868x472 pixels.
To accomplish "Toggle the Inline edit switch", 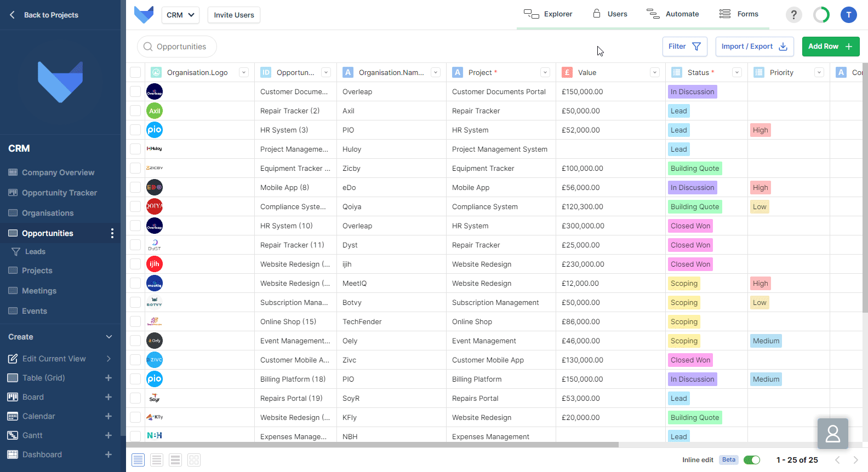I will pyautogui.click(x=752, y=460).
